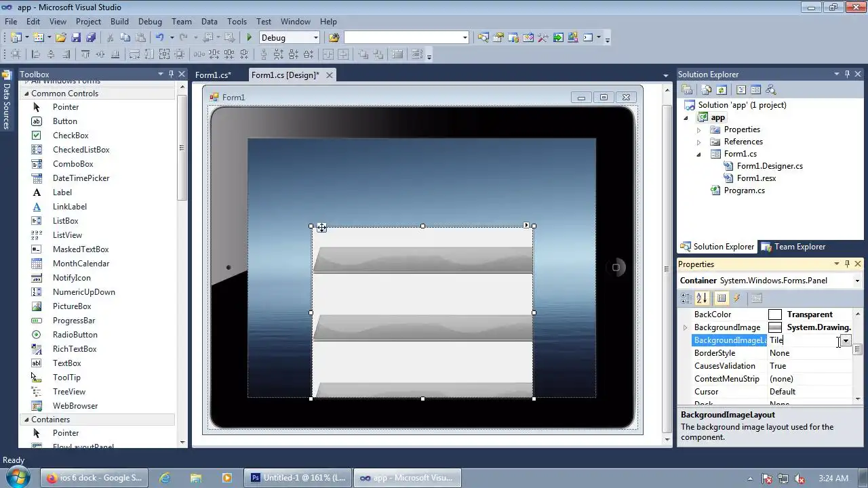This screenshot has height=488, width=868.
Task: Click the BackColor Transparent color swatch
Action: [x=775, y=314]
